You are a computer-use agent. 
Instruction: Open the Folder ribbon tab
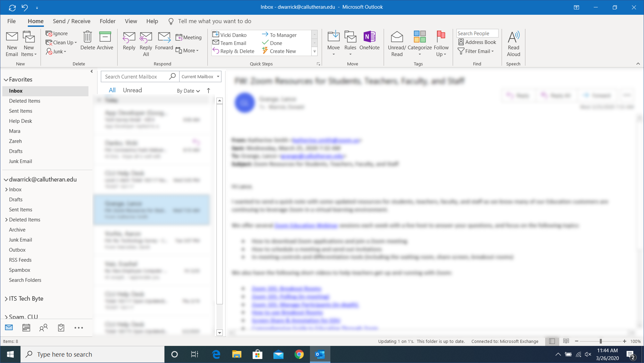point(107,21)
